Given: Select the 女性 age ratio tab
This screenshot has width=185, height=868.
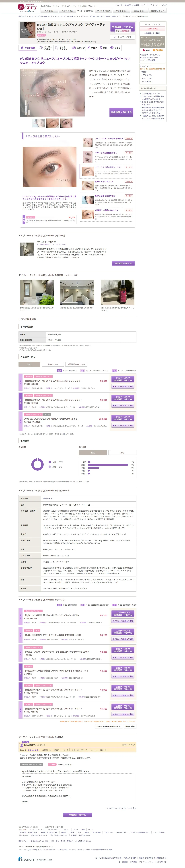Looking at the screenshot, I should [x=93, y=453].
